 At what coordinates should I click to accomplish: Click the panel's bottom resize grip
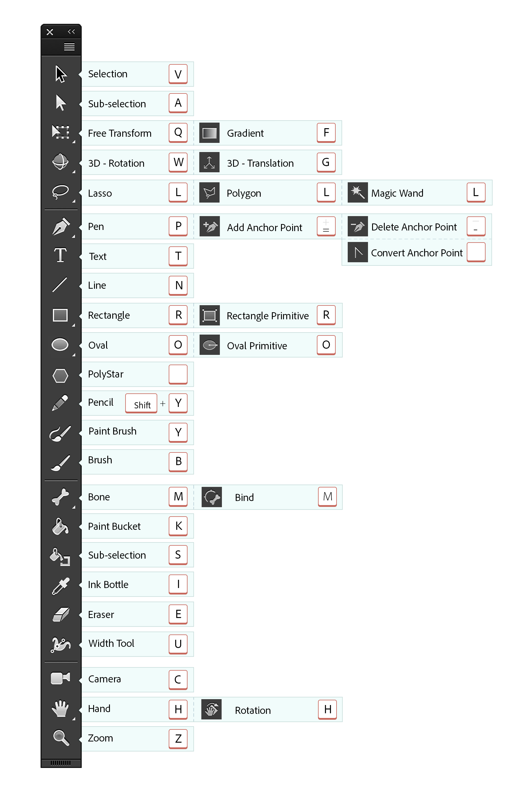click(x=61, y=763)
